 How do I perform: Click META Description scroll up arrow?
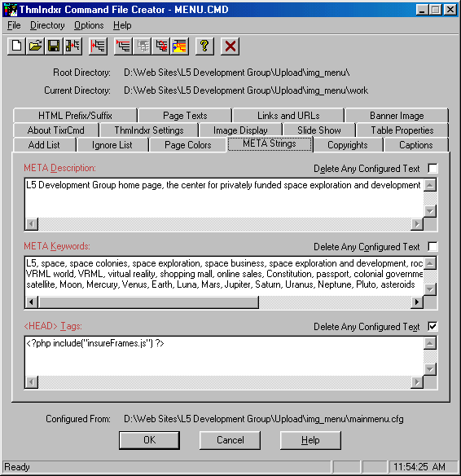(x=430, y=185)
